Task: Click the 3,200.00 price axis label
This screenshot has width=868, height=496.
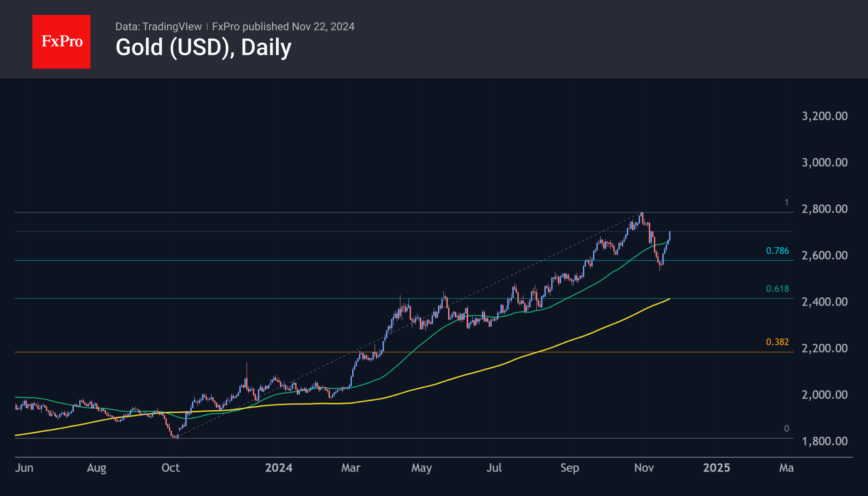Action: 824,116
